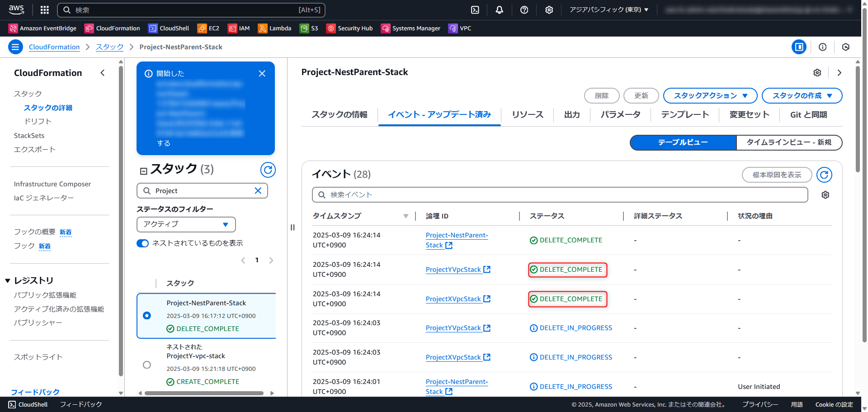Open the Parameters tab
This screenshot has width=868, height=412.
(620, 114)
